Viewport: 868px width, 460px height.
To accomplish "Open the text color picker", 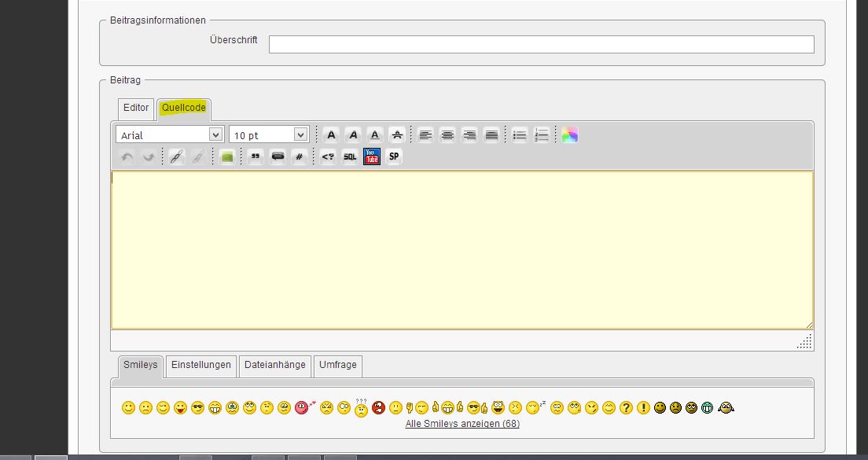I will (x=570, y=135).
